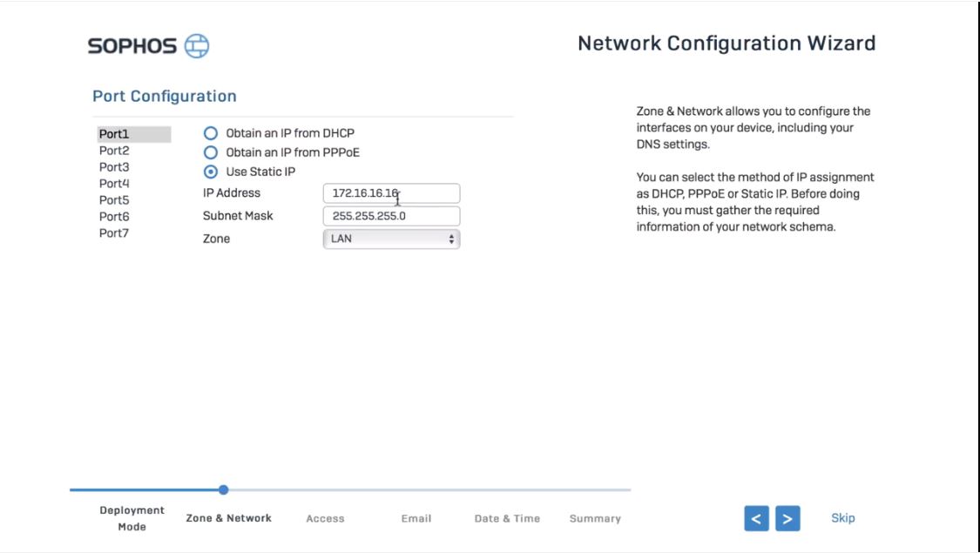Click the wizard progress indicator dot
Image resolution: width=980 pixels, height=553 pixels.
click(224, 490)
